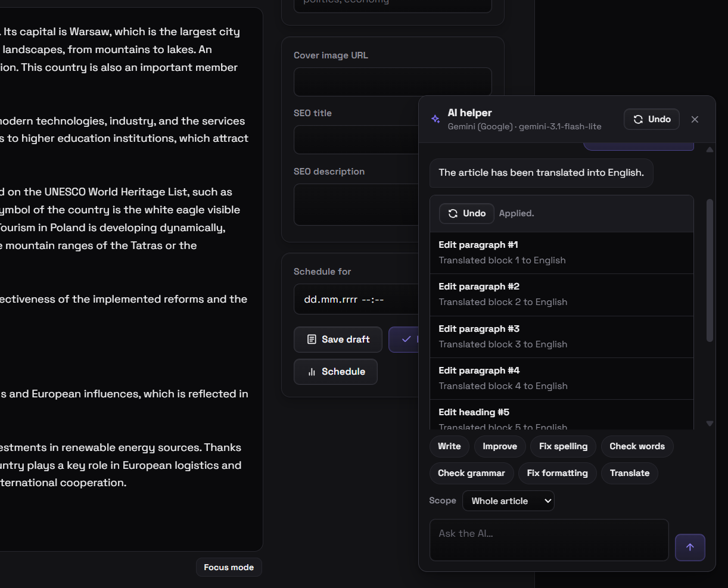
Task: Click the Save draft button
Action: 338,340
